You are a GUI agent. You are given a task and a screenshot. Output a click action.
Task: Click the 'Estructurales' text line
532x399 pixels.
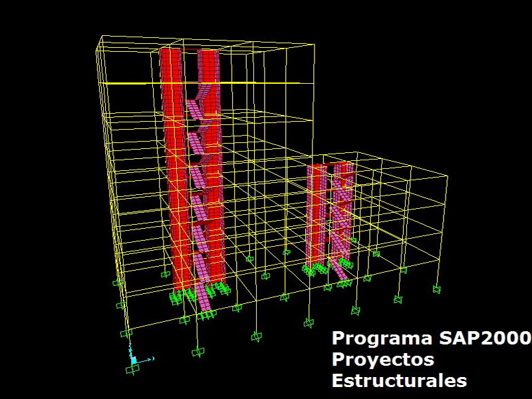tap(399, 381)
